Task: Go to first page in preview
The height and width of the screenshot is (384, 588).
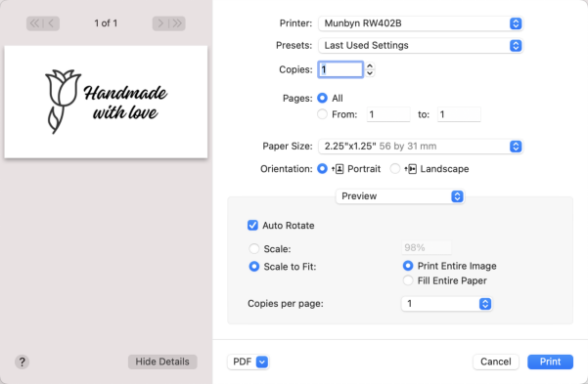Action: click(34, 23)
